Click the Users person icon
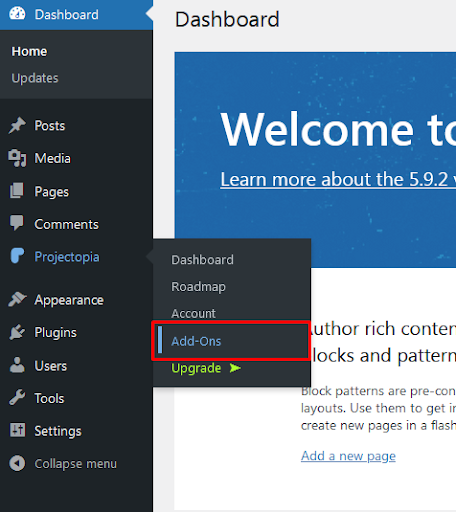Image resolution: width=456 pixels, height=512 pixels. [x=17, y=365]
